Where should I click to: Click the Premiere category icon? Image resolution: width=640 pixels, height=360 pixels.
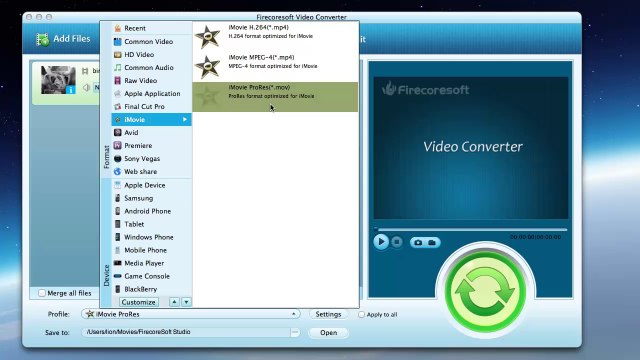pos(118,145)
